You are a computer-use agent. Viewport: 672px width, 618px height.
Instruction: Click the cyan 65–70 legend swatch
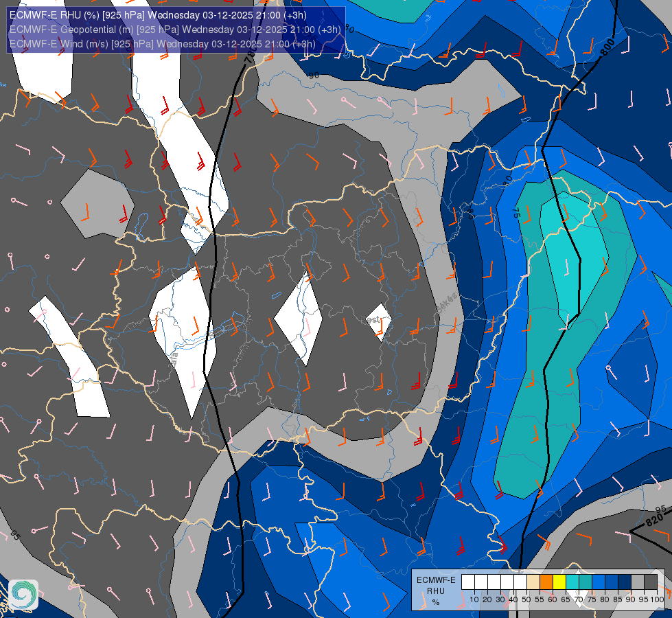tap(572, 582)
